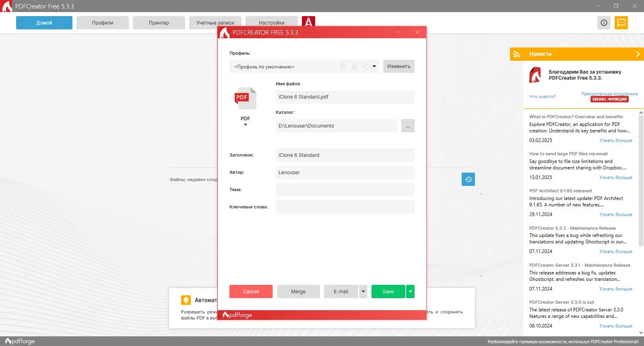Image resolution: width=644 pixels, height=346 pixels.
Task: Click the Заголовок title field
Action: coord(345,155)
